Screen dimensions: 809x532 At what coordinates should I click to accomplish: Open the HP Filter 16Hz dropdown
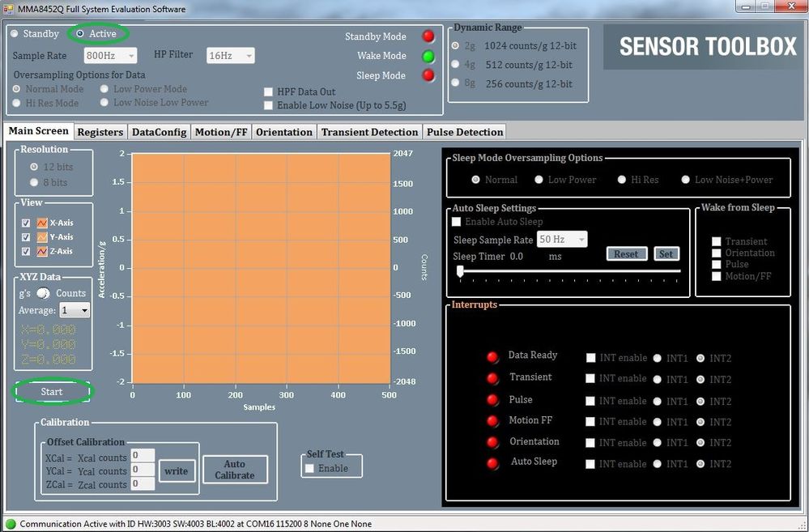coord(230,55)
